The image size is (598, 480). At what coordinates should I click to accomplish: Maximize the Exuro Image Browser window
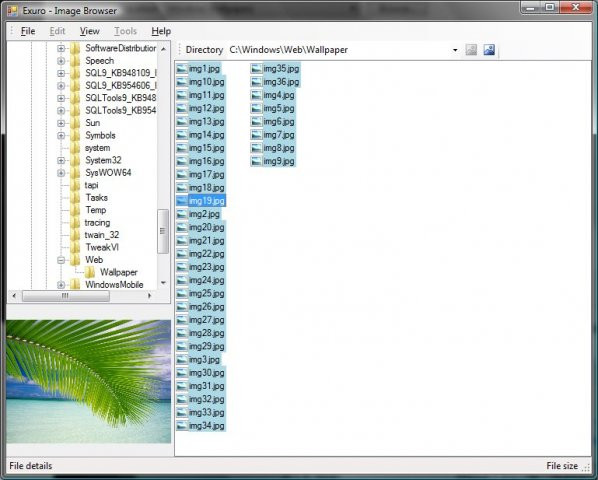[x=550, y=7]
